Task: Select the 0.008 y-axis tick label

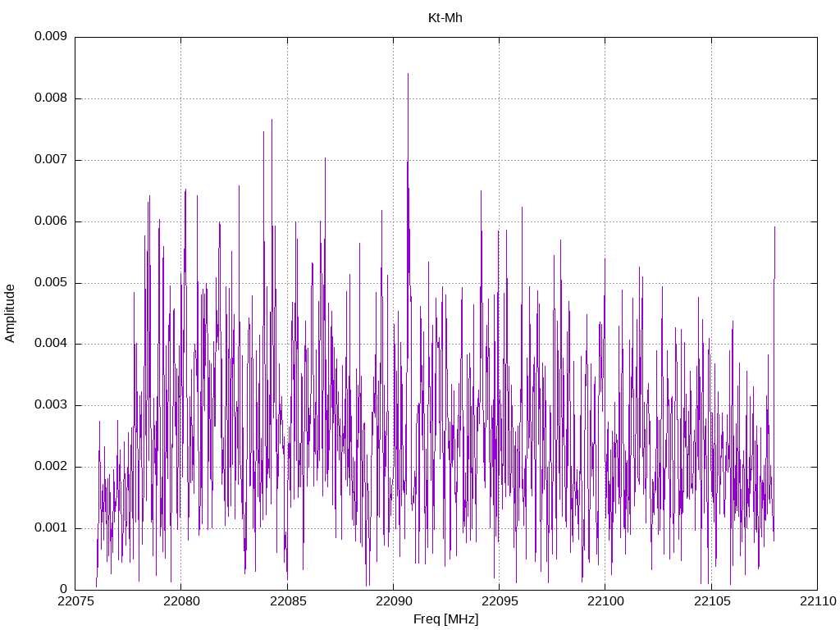Action: pyautogui.click(x=50, y=98)
